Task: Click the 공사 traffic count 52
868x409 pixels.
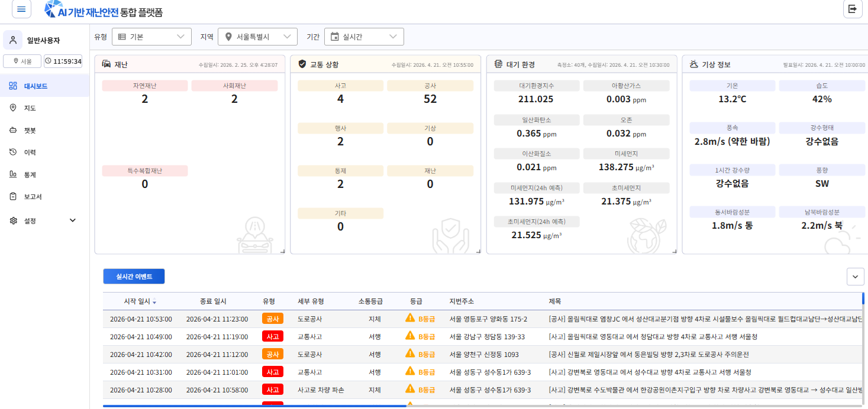Action: (430, 99)
